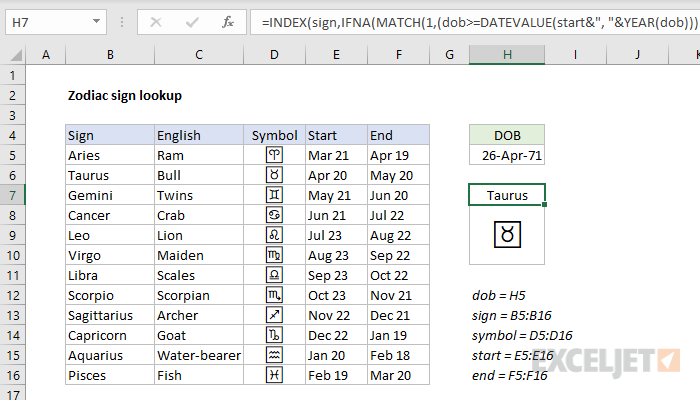Select column G header
The image size is (700, 400).
pyautogui.click(x=449, y=55)
